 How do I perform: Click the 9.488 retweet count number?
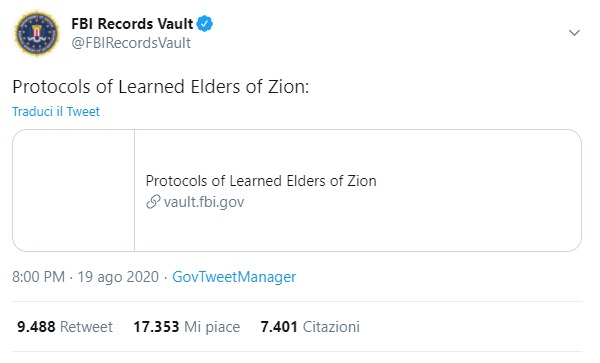tap(36, 327)
